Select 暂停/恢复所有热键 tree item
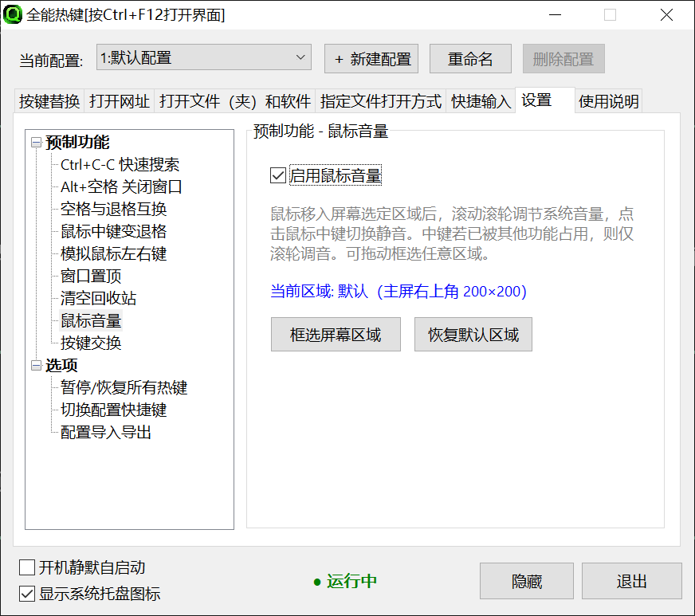 click(x=124, y=388)
